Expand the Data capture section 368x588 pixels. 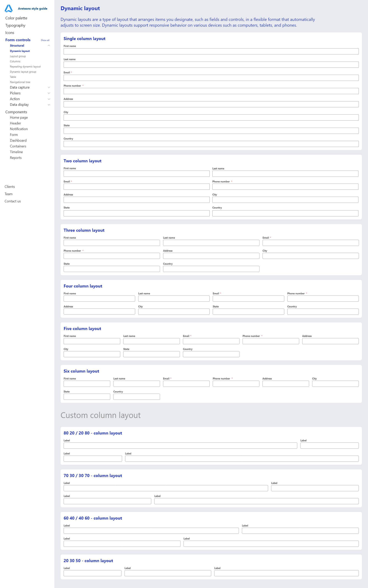(x=49, y=87)
